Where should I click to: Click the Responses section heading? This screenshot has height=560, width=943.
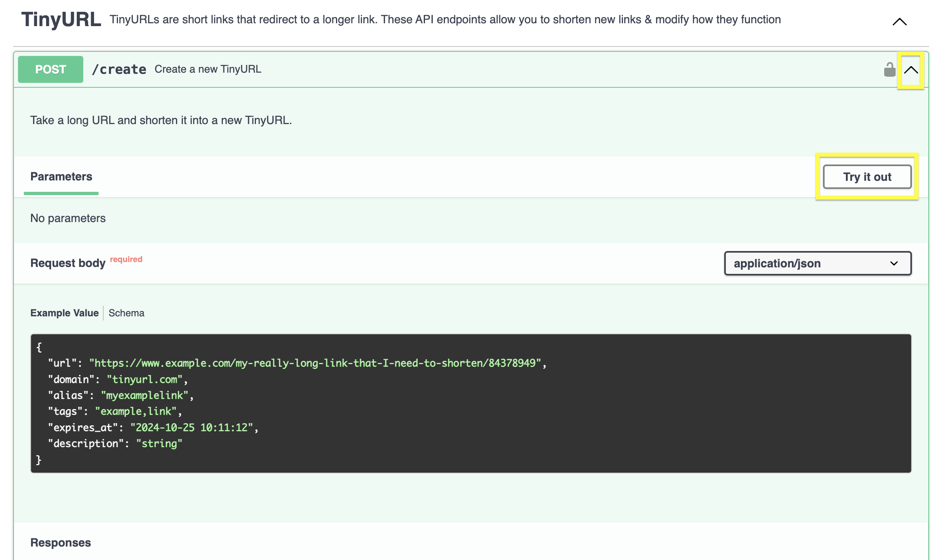(60, 542)
